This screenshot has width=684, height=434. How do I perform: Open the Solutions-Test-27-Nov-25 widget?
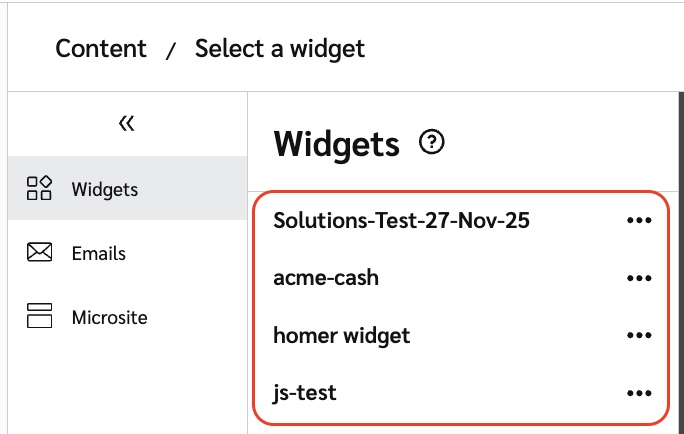[x=401, y=221]
